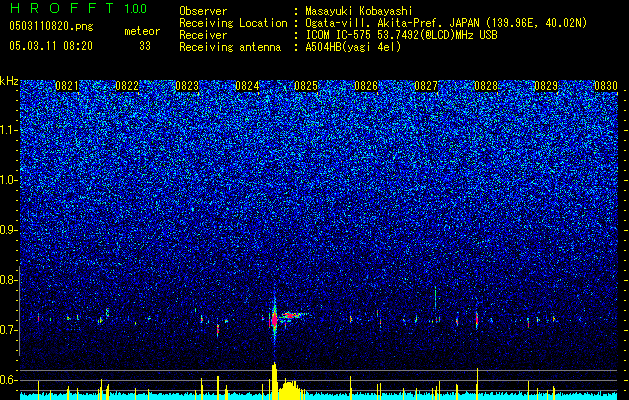Screen dimensions: 629x400
Task: Click the Receiver label
Action: pyautogui.click(x=203, y=35)
